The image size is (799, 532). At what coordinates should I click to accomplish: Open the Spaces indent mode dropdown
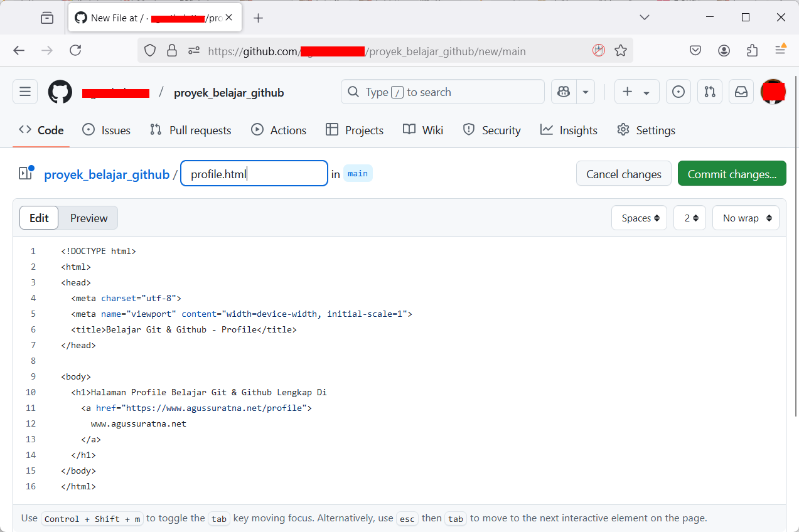(x=639, y=218)
